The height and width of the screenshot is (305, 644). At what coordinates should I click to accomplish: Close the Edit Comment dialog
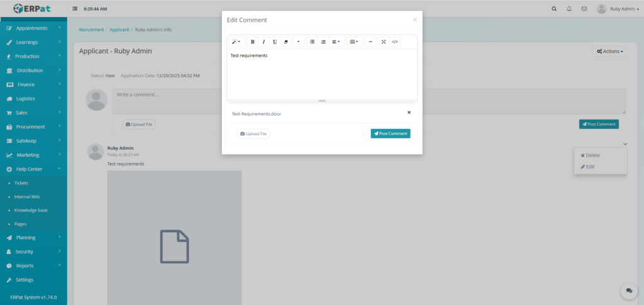[x=415, y=19]
